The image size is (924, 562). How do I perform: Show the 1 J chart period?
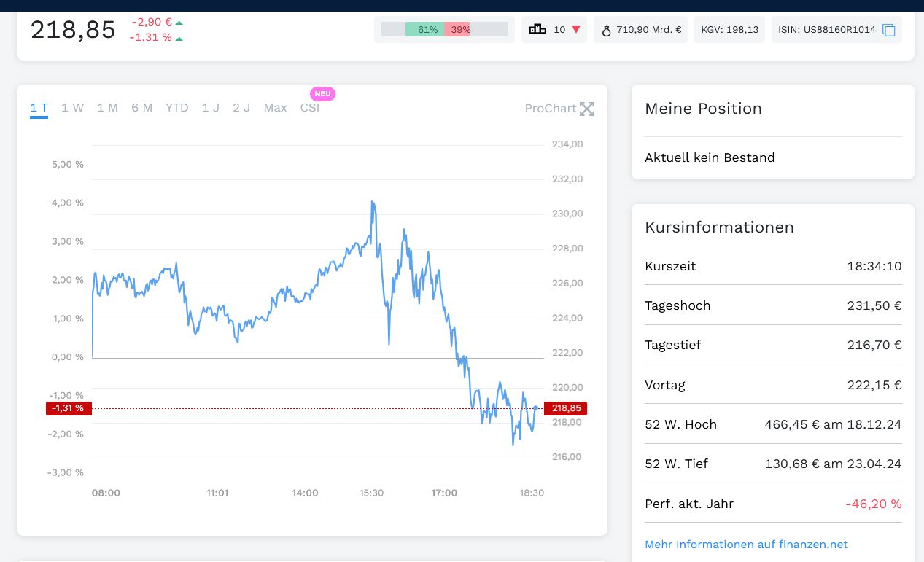(211, 108)
